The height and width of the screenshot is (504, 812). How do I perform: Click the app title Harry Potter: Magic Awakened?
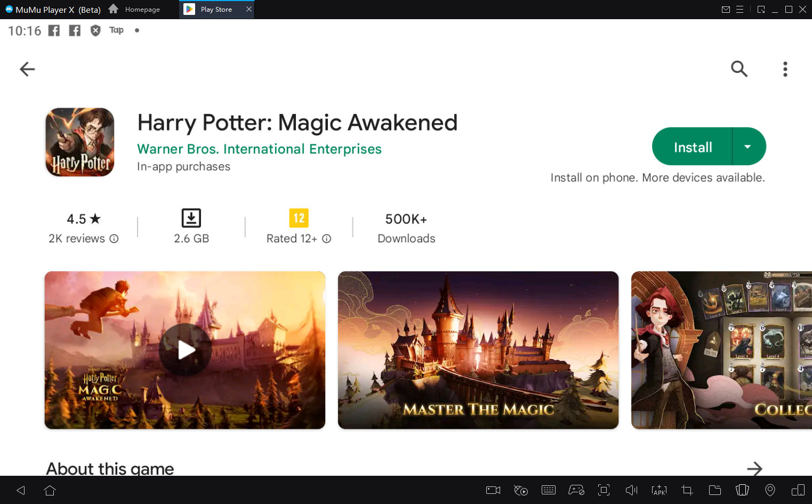[x=298, y=123]
